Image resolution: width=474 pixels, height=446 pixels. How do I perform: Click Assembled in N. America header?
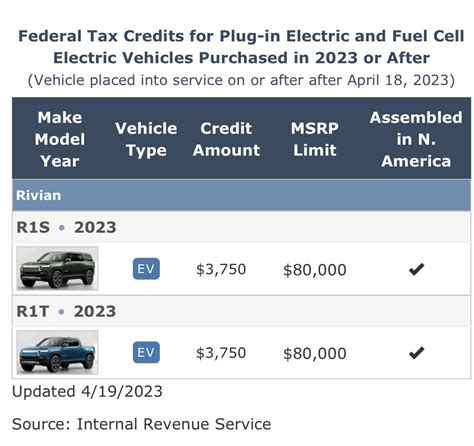pos(416,139)
